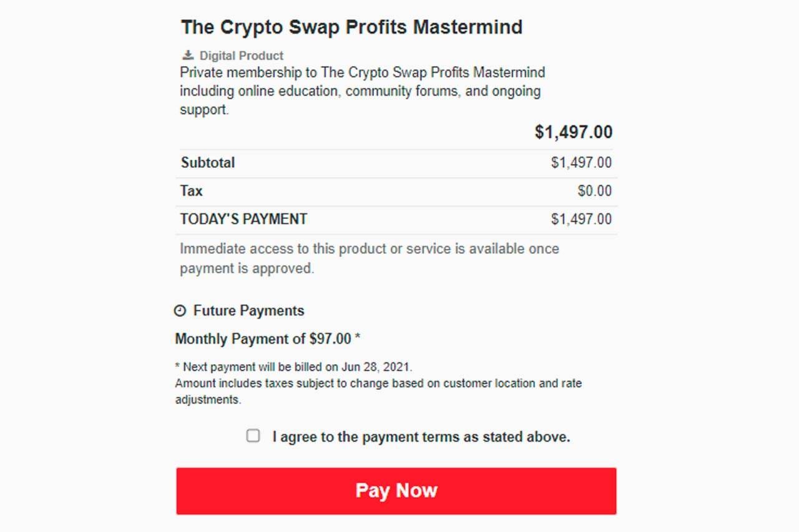Select the immediate access disclaimer text
799x532 pixels.
click(x=369, y=258)
